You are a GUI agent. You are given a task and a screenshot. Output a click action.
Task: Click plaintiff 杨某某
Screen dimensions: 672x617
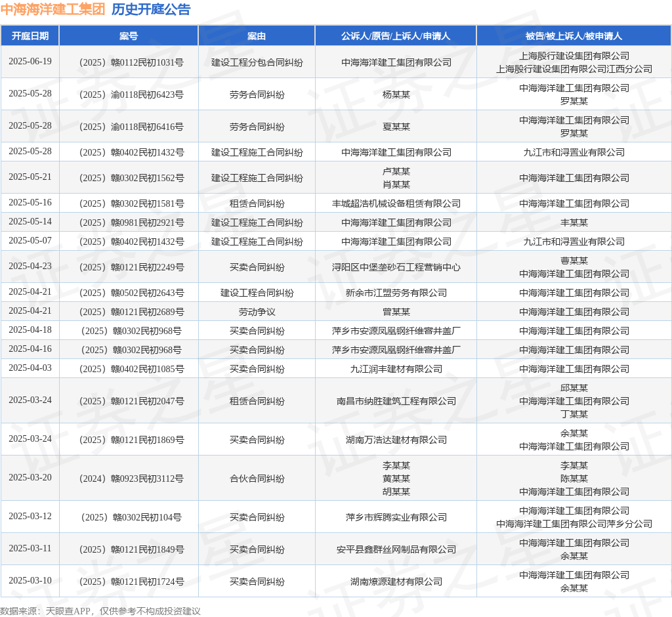coord(396,95)
